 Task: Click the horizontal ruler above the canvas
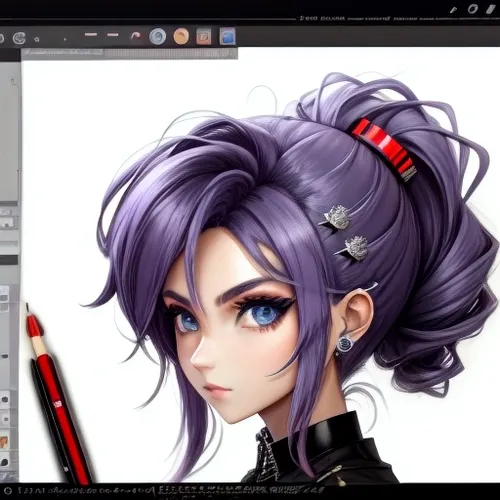pos(130,53)
